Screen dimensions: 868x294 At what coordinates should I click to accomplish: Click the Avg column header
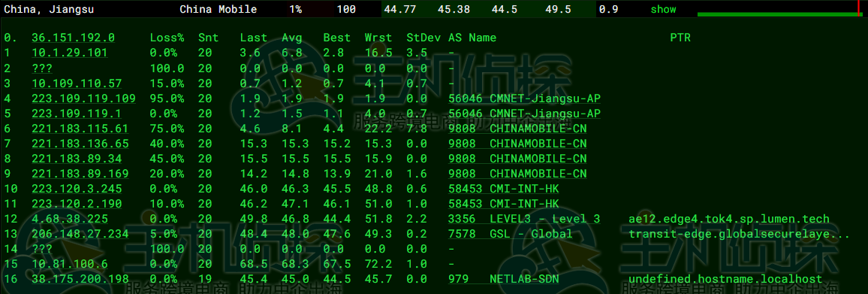[x=292, y=38]
